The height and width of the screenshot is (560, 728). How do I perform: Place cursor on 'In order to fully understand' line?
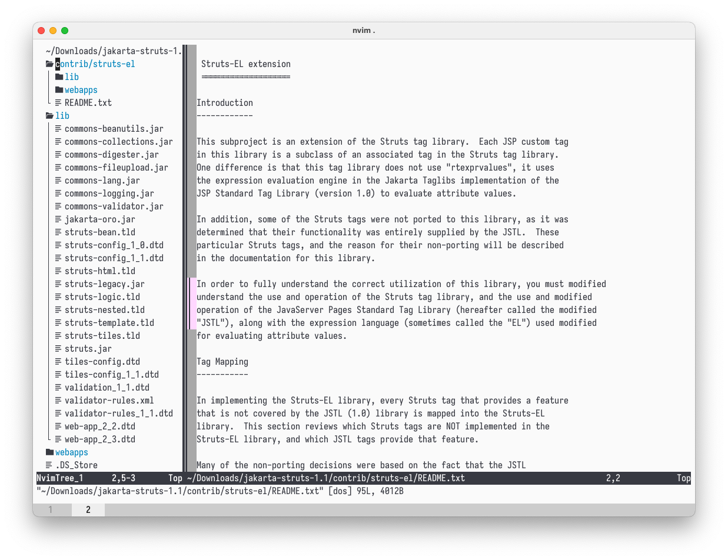click(401, 284)
